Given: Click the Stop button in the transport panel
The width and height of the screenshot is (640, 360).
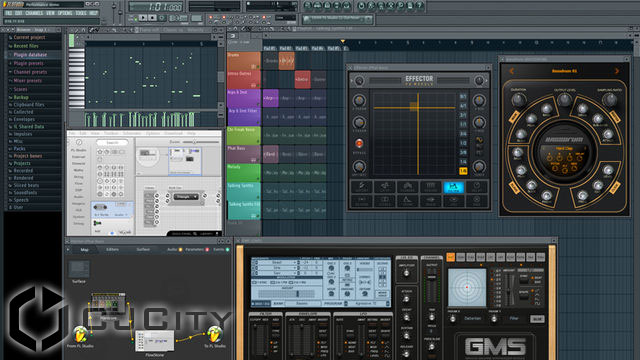Looking at the screenshot, I should (x=152, y=18).
